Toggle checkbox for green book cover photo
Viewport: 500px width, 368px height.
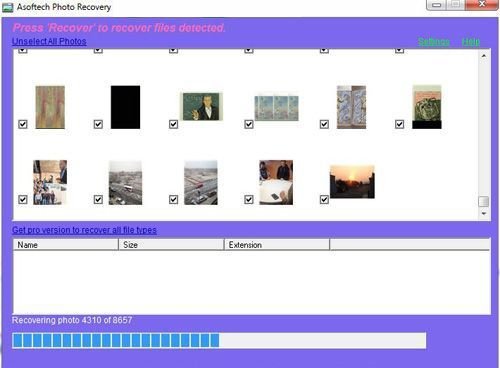(399, 124)
